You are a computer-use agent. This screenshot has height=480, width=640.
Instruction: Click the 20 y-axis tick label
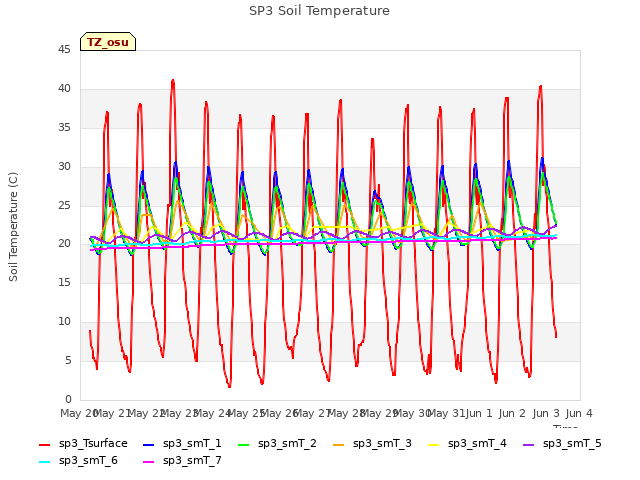click(64, 244)
